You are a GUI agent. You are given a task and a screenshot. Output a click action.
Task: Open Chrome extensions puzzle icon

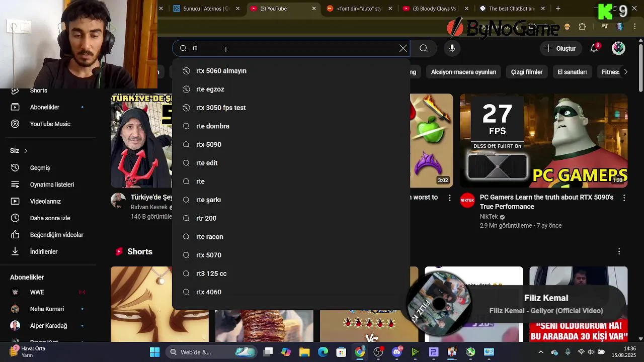pos(583,27)
